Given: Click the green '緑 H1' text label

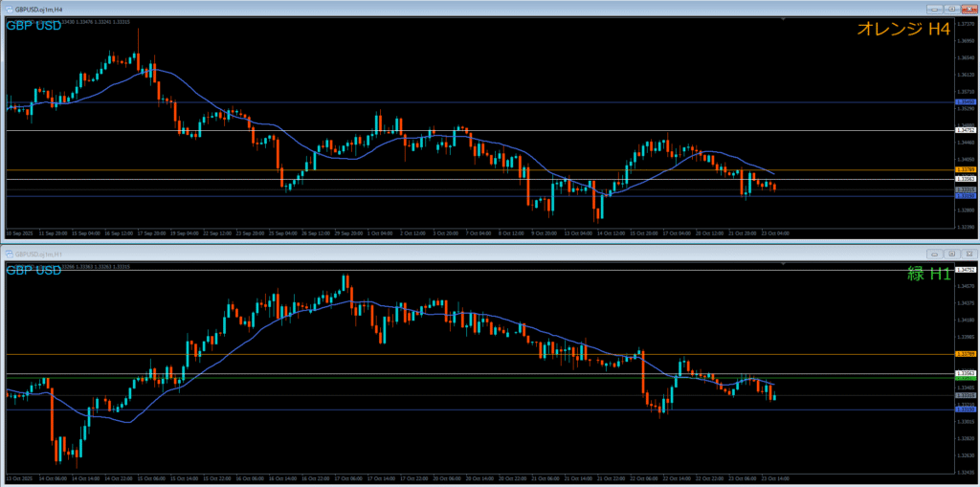Looking at the screenshot, I should [928, 275].
